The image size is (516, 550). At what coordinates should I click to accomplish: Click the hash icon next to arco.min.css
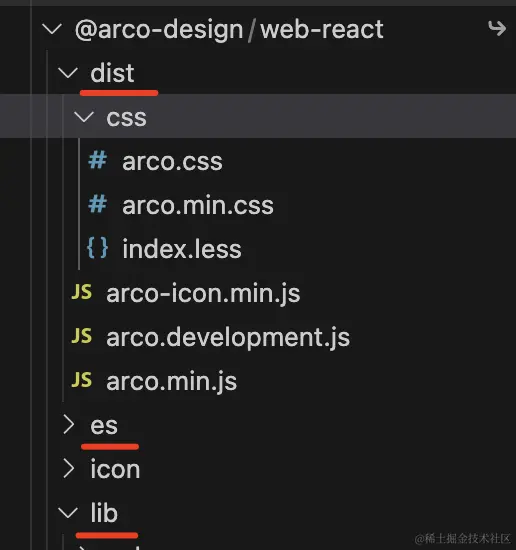pos(97,204)
